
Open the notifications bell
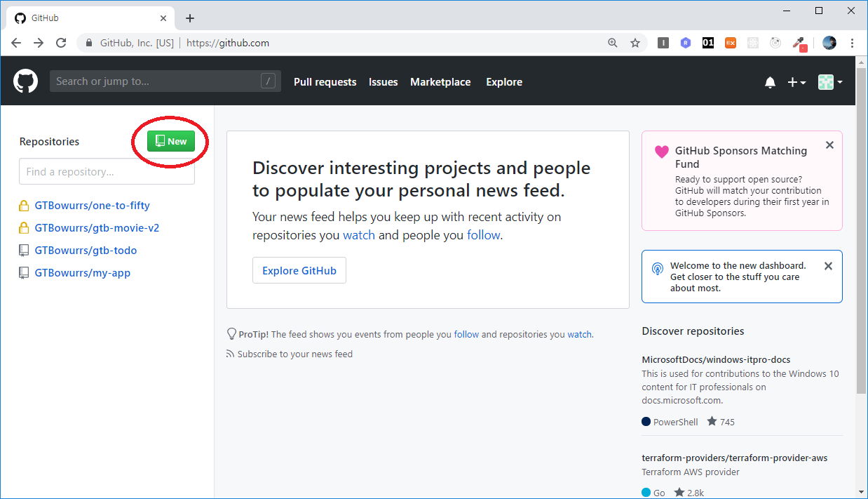click(770, 82)
